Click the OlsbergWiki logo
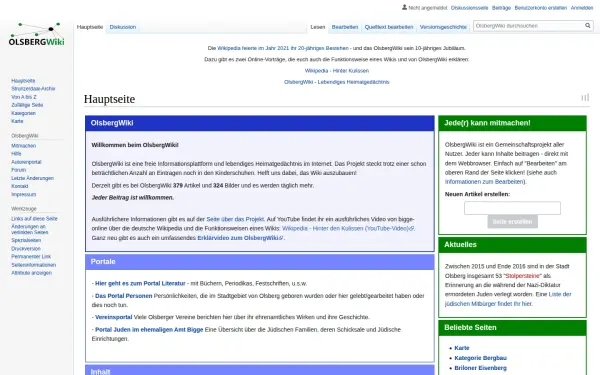Image resolution: width=600 pixels, height=375 pixels. pos(36,34)
